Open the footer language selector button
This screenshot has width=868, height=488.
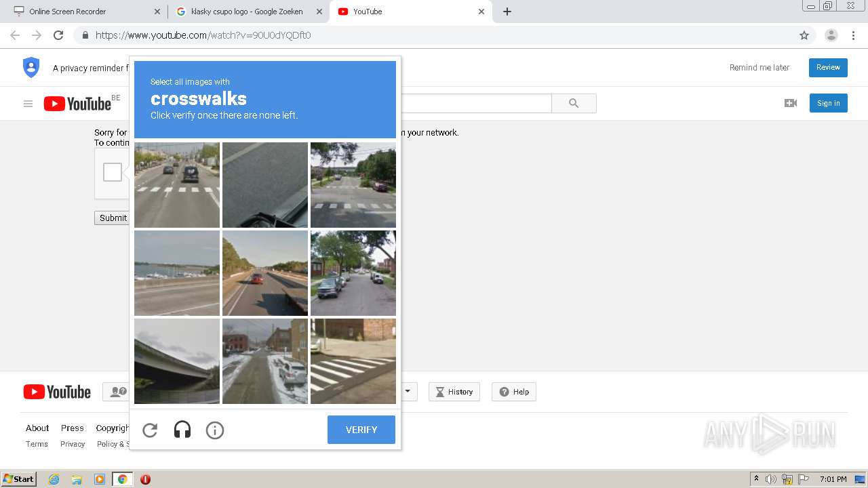[x=408, y=392]
